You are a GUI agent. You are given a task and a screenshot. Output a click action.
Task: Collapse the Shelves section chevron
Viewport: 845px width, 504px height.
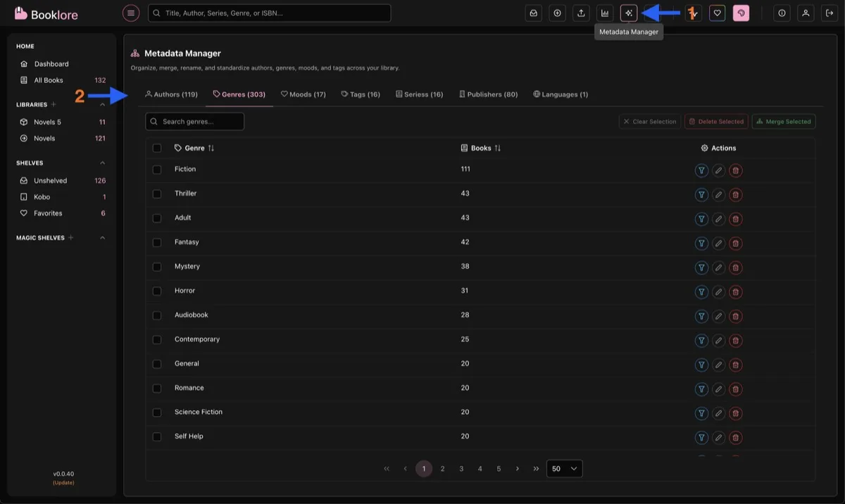pos(103,163)
